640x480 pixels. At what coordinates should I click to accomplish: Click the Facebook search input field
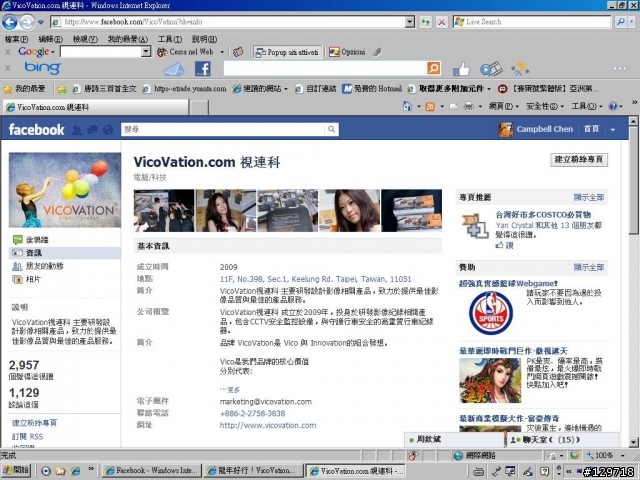[223, 129]
